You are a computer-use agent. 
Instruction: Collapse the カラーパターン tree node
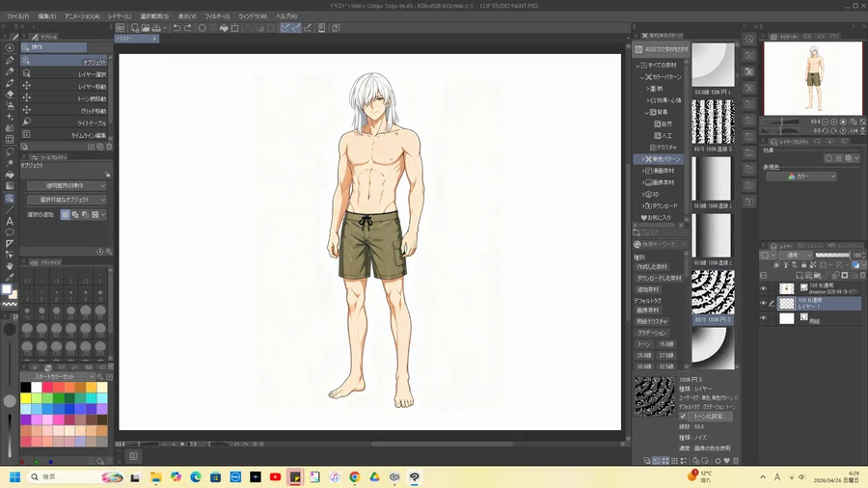point(642,77)
